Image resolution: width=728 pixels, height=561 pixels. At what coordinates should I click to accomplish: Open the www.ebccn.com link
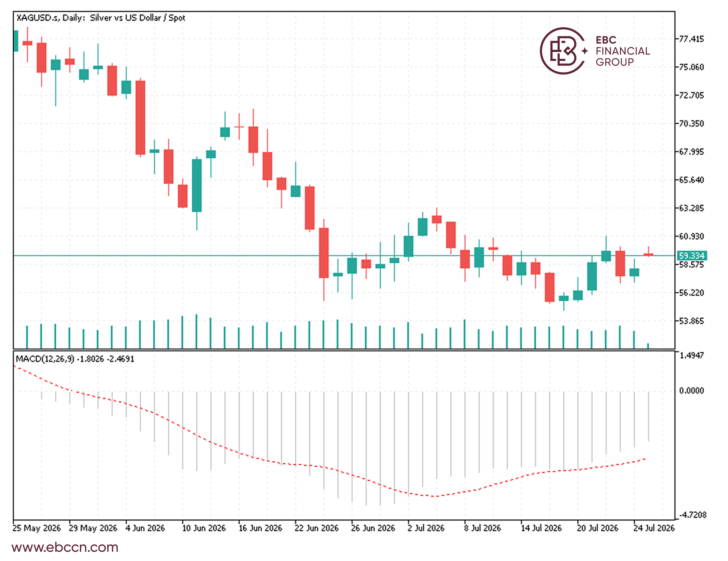pos(65,547)
